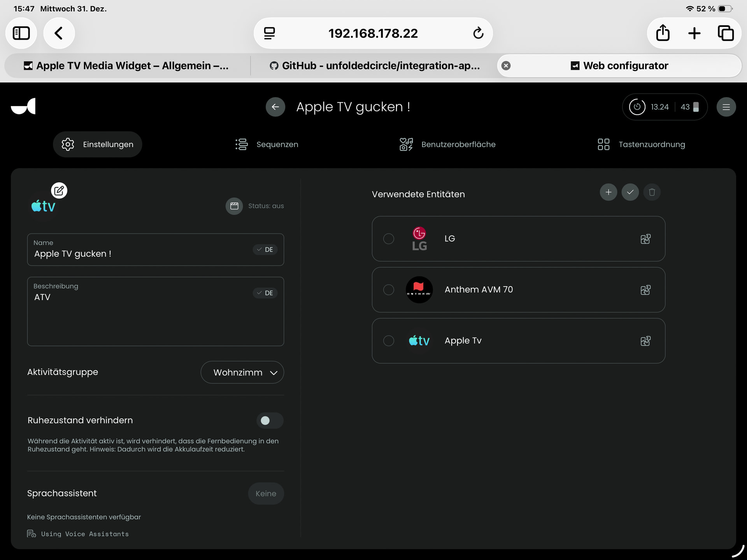Image resolution: width=747 pixels, height=560 pixels.
Task: Open LG entity integration puzzle icon
Action: click(645, 239)
